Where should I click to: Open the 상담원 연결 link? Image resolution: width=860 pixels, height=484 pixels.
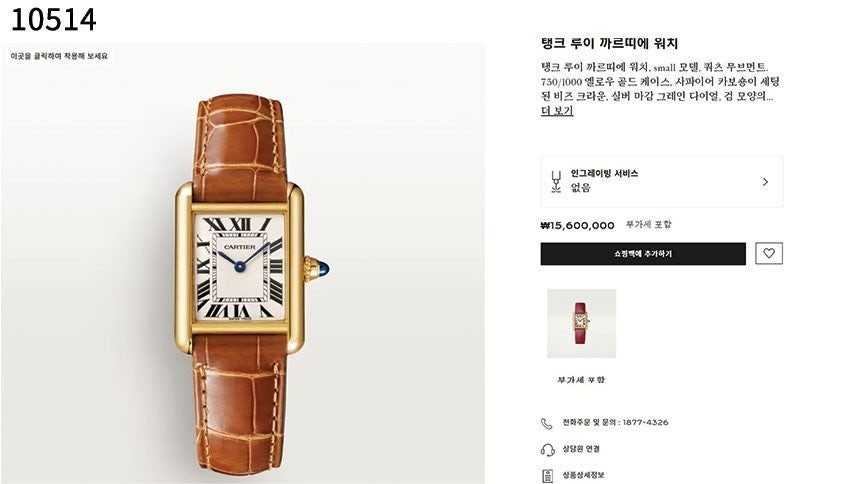point(581,449)
